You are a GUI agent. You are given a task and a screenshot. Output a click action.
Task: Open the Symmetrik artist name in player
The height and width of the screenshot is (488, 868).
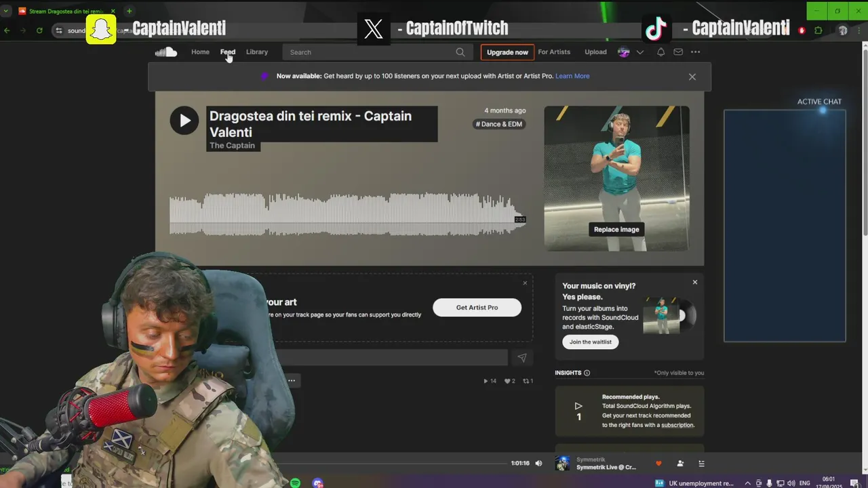point(591,460)
